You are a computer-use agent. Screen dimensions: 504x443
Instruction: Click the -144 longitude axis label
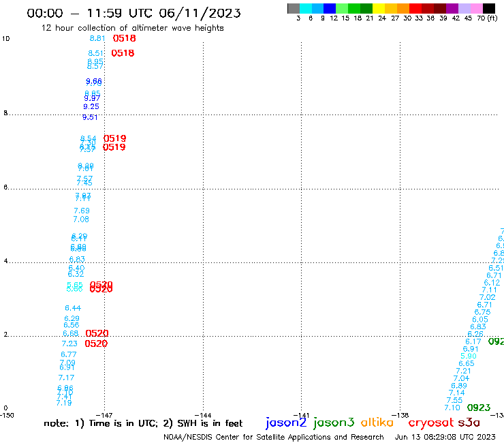click(203, 415)
